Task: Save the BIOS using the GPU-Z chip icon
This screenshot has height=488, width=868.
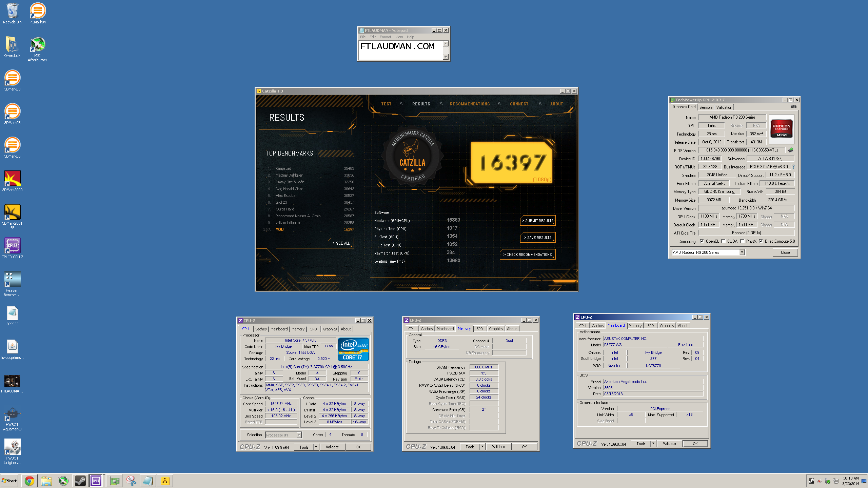Action: pyautogui.click(x=790, y=150)
